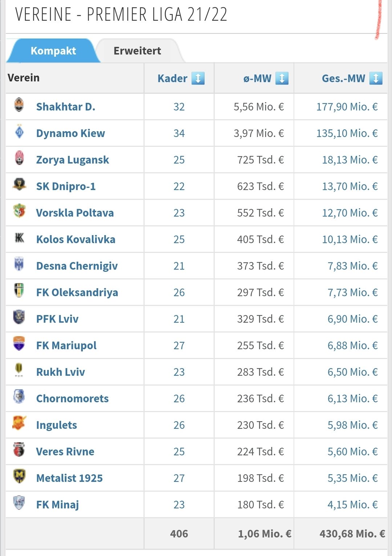Click the SK Dnipro-1 club logo

point(19,185)
